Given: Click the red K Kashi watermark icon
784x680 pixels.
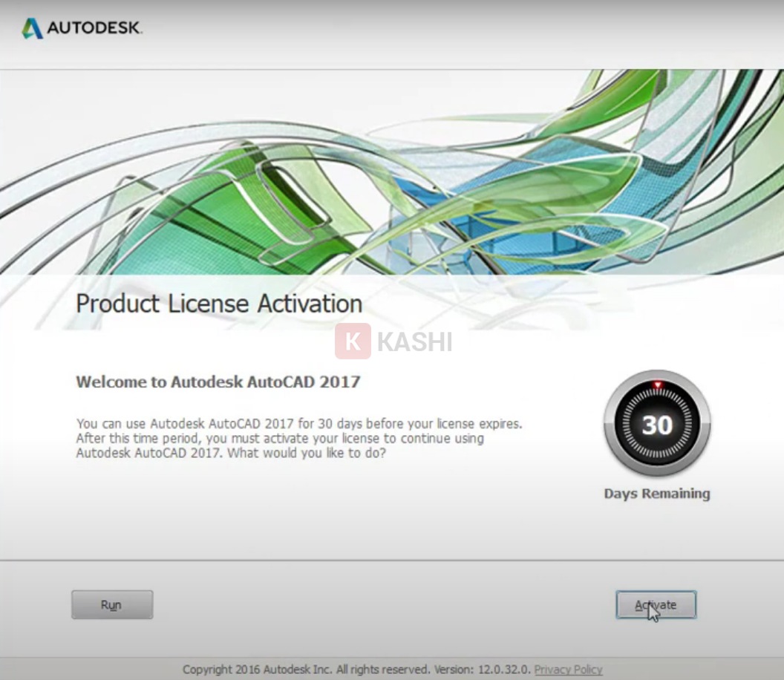Looking at the screenshot, I should click(353, 341).
